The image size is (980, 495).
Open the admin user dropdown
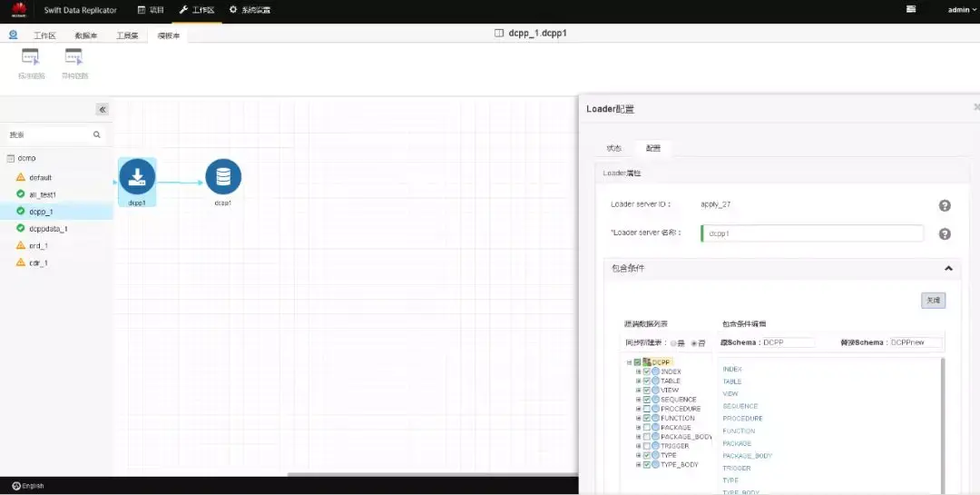[963, 9]
